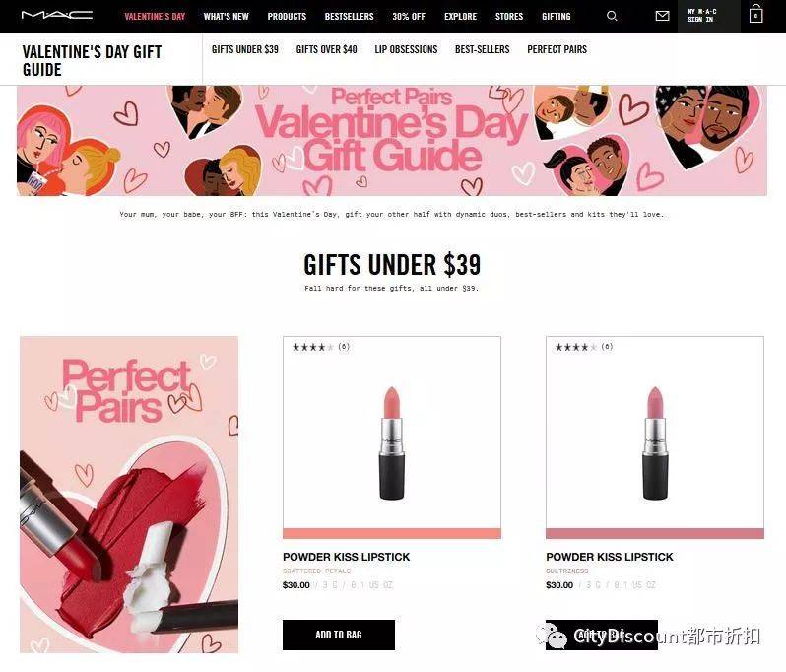Image resolution: width=786 pixels, height=672 pixels.
Task: Click the MAC logo in header
Action: (57, 16)
